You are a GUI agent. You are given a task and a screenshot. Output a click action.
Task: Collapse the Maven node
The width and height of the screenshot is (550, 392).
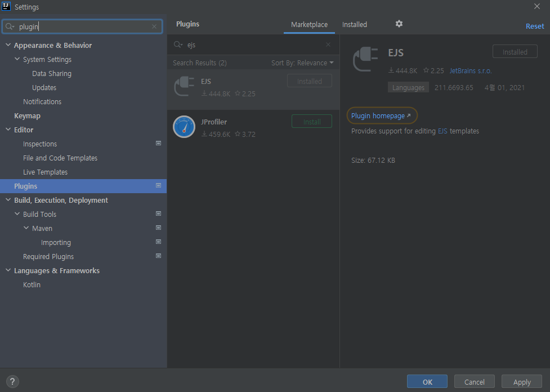click(x=26, y=228)
